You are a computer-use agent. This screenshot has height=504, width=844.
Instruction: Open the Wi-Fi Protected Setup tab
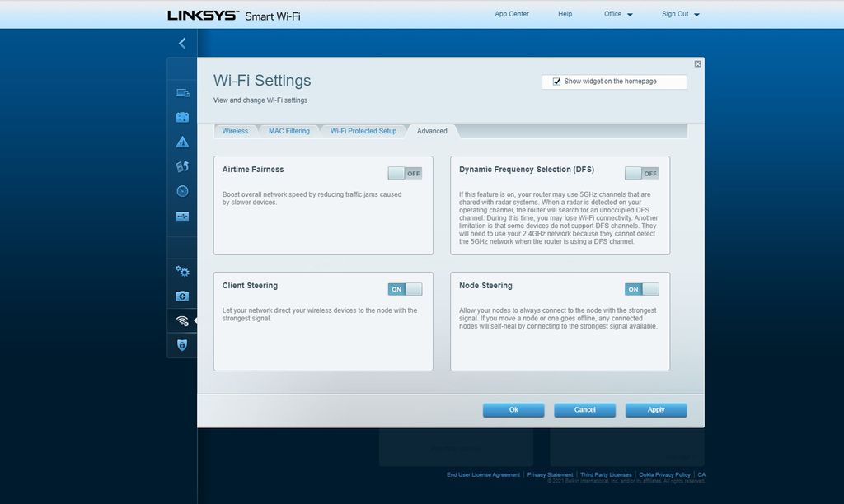[363, 130]
